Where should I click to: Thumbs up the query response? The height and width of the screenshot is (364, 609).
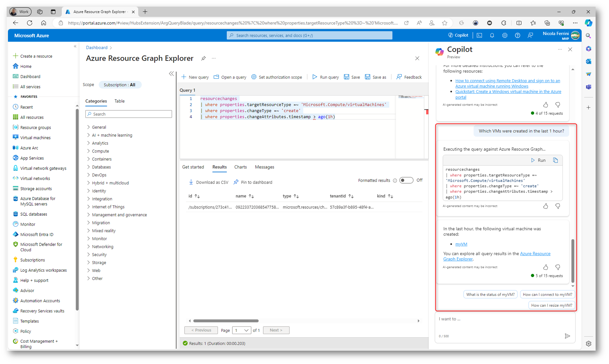tap(546, 206)
